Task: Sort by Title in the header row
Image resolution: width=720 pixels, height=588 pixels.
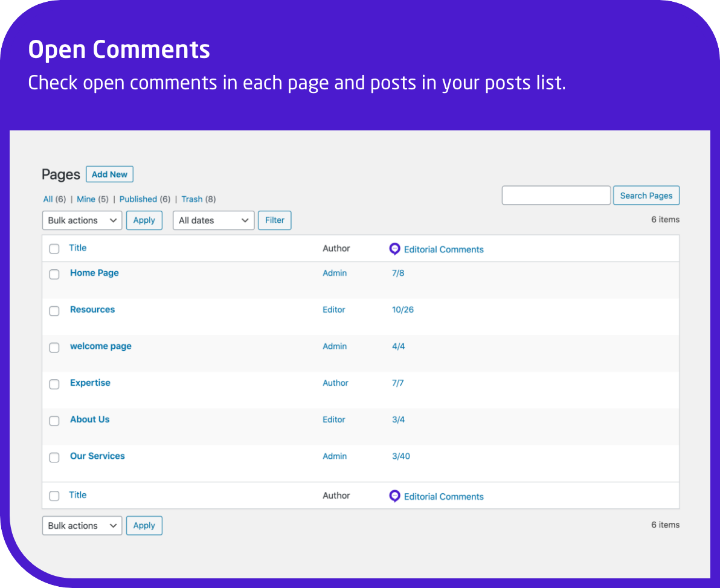Action: (77, 248)
